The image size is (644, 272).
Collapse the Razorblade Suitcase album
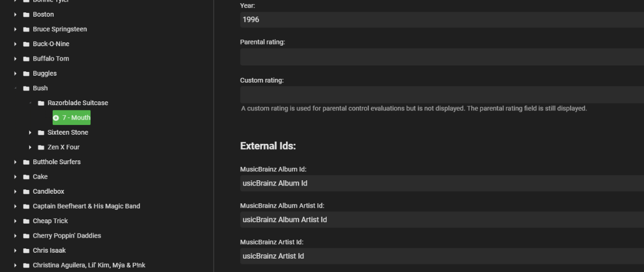pyautogui.click(x=30, y=103)
